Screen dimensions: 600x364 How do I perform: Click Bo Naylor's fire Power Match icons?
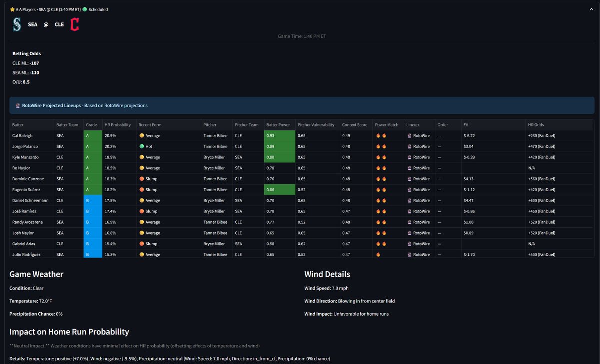381,168
